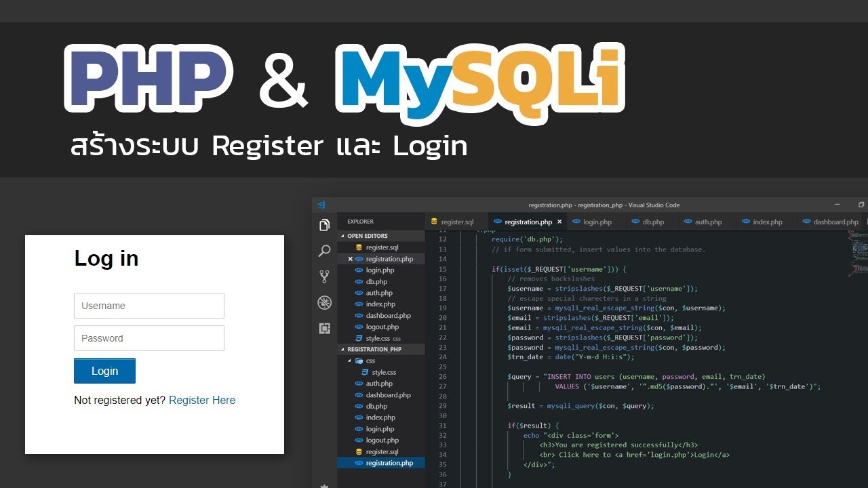Viewport: 868px width, 488px height.
Task: Click the VS Code logo in the title bar
Action: coord(321,205)
